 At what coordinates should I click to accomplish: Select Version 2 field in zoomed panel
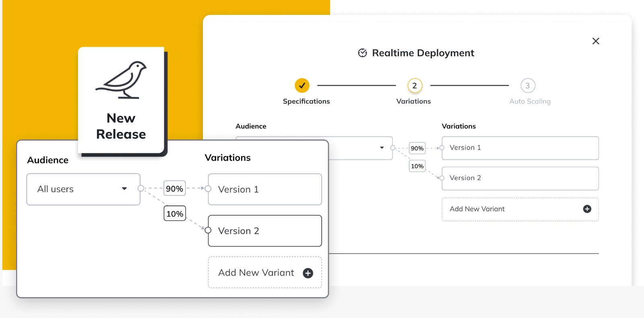click(x=265, y=231)
